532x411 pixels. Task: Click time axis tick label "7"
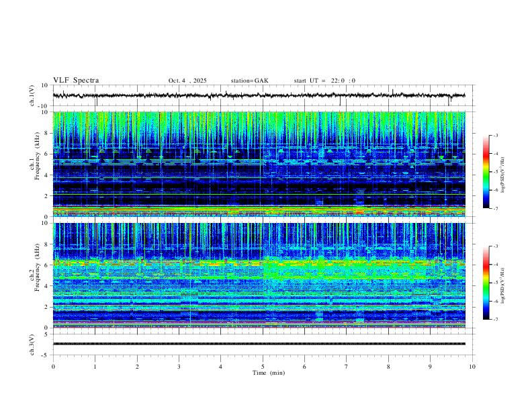click(347, 367)
